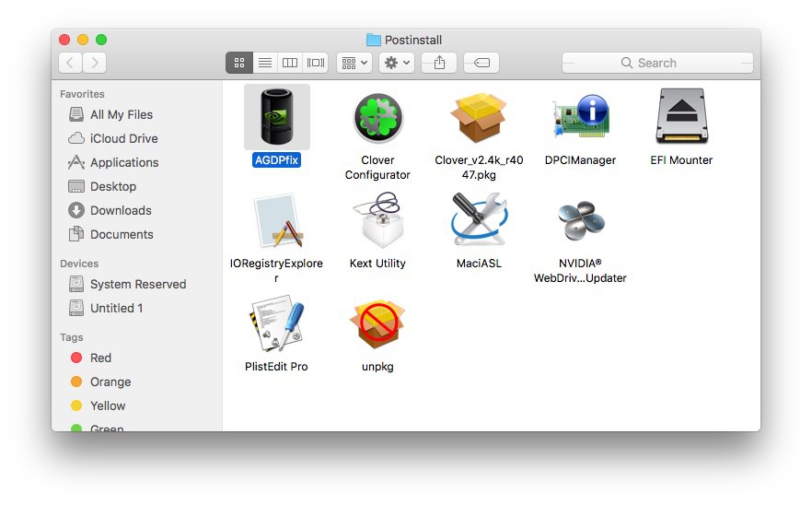812x505 pixels.
Task: Zoom the Finder window with green button
Action: point(101,40)
